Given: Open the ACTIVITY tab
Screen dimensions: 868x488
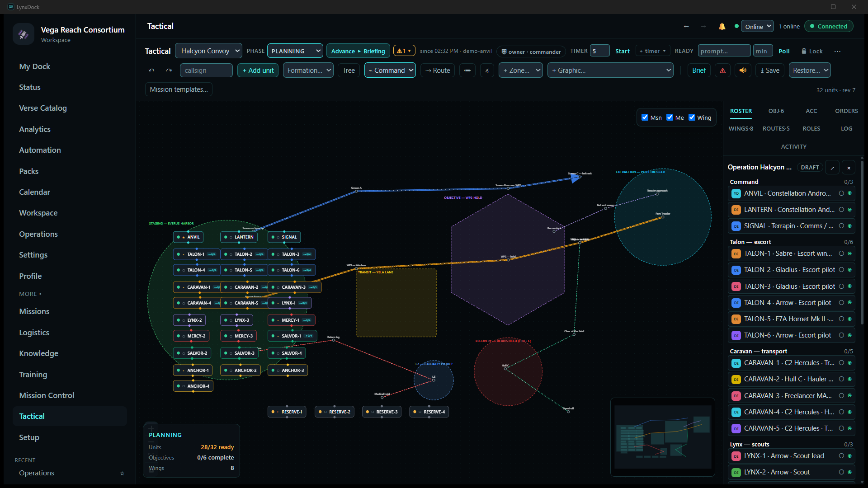Looking at the screenshot, I should (x=794, y=147).
